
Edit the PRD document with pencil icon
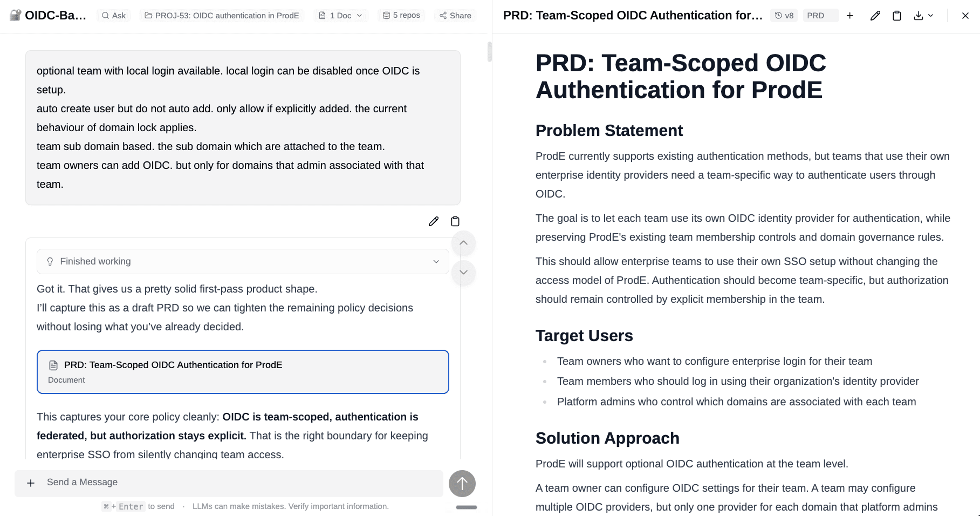(875, 16)
